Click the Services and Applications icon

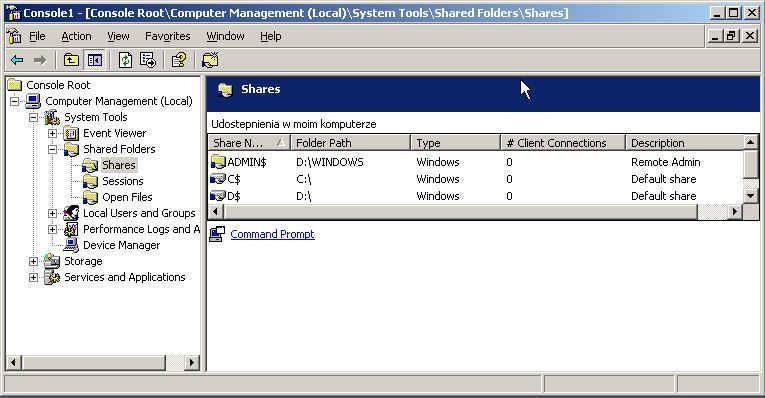pyautogui.click(x=52, y=277)
